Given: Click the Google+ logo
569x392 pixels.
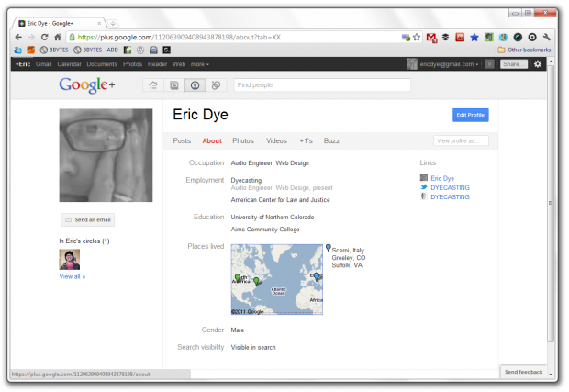Looking at the screenshot, I should tap(87, 85).
